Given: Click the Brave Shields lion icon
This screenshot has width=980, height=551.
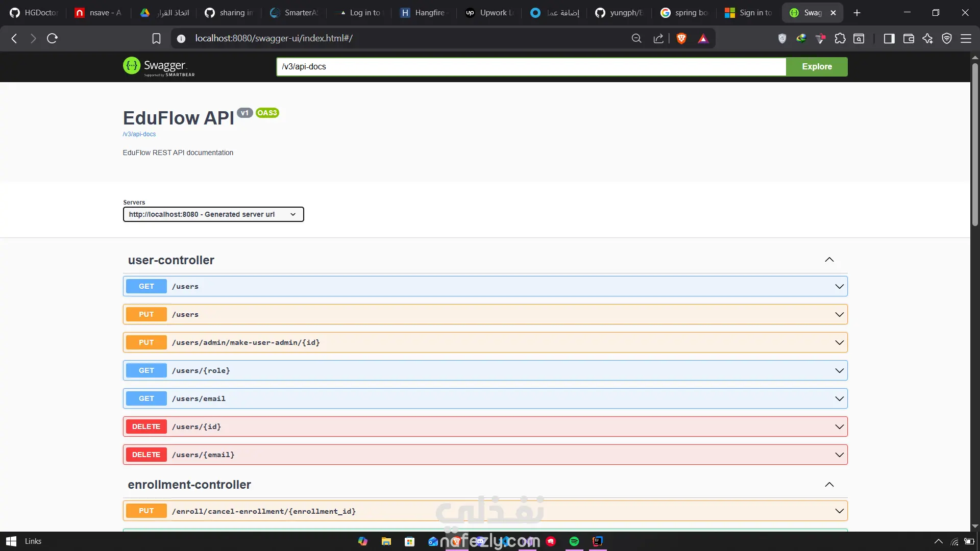Looking at the screenshot, I should tap(681, 38).
